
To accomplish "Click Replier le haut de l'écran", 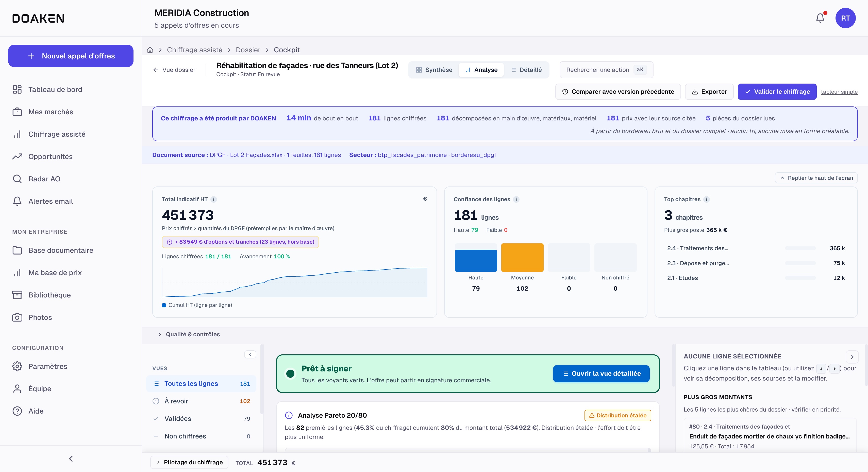I will [816, 178].
